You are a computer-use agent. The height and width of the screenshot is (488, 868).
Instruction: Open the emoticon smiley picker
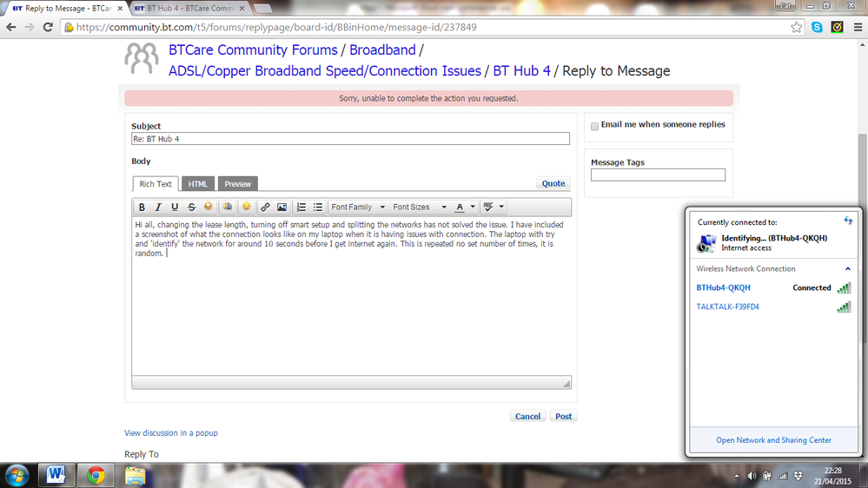[247, 207]
